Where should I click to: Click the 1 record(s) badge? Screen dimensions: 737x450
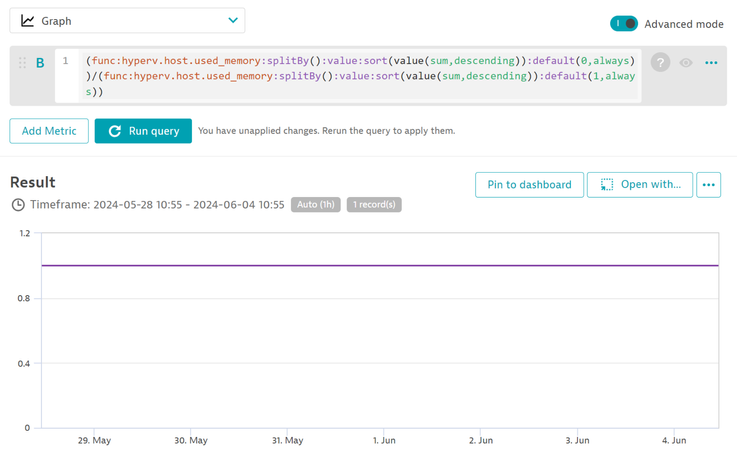click(x=374, y=205)
